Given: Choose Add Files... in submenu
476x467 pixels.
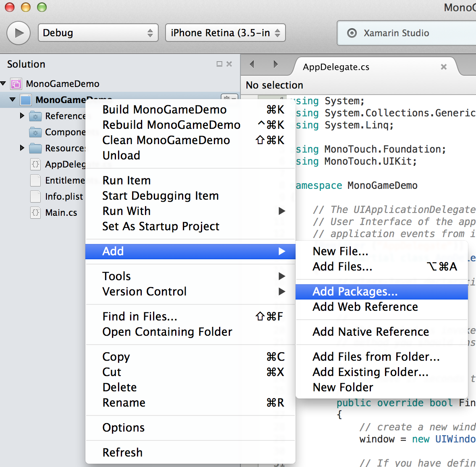Looking at the screenshot, I should [x=382, y=267].
